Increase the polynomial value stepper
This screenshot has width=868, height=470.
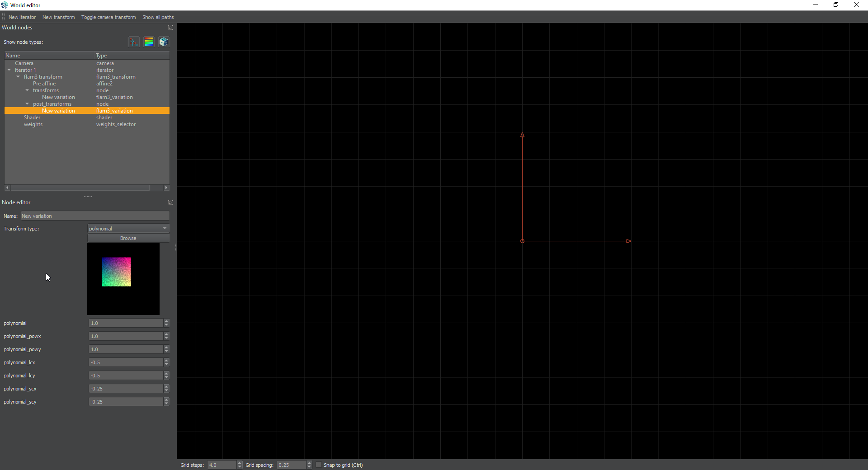point(166,321)
